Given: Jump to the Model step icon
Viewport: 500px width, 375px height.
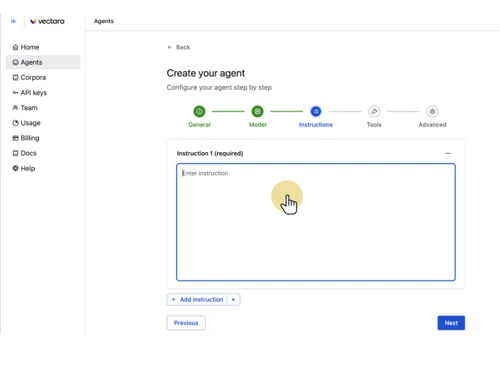Looking at the screenshot, I should pos(257,111).
